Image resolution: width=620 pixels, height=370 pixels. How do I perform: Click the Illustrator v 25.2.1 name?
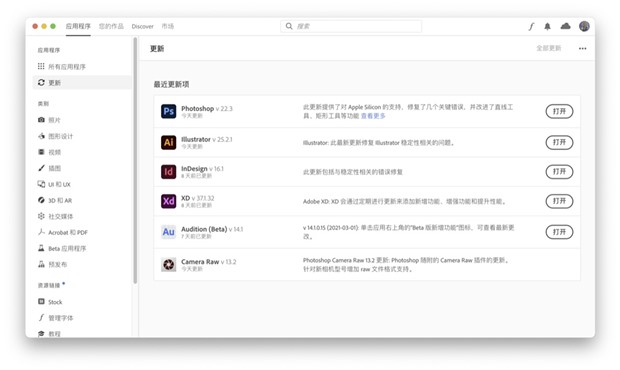(x=207, y=139)
